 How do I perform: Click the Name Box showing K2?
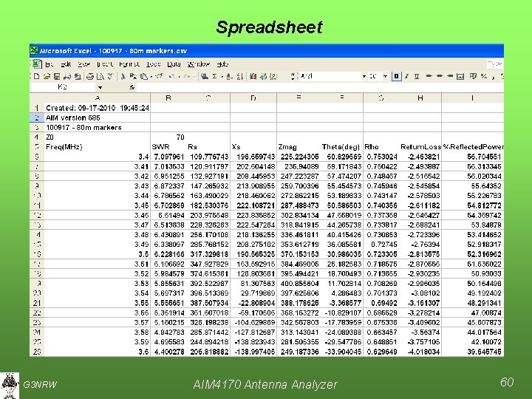click(63, 87)
